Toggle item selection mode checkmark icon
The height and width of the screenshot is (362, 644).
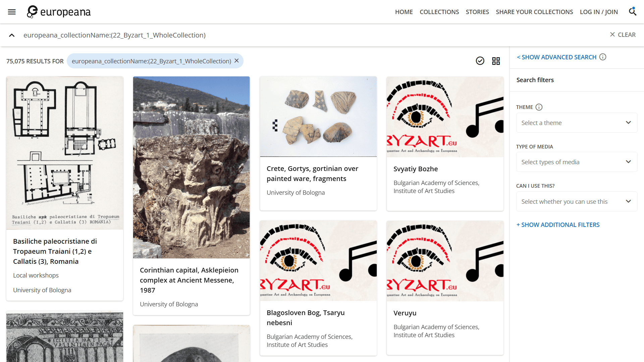pos(480,61)
